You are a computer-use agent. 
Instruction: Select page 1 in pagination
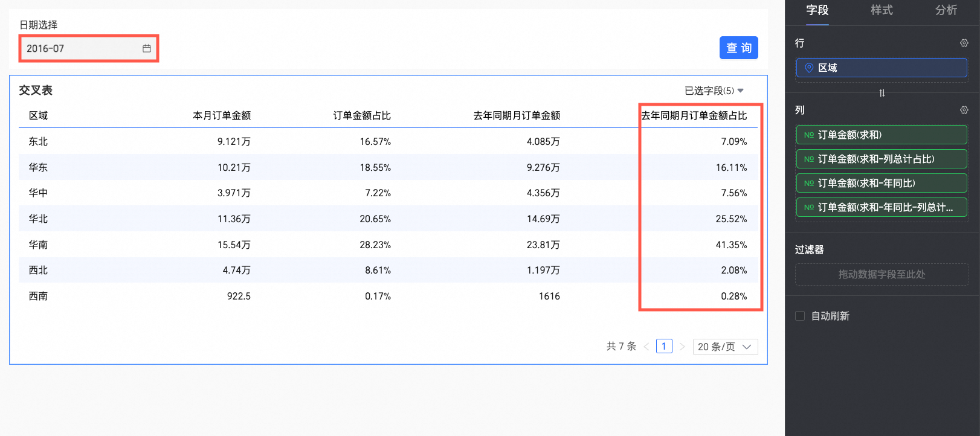pos(664,346)
